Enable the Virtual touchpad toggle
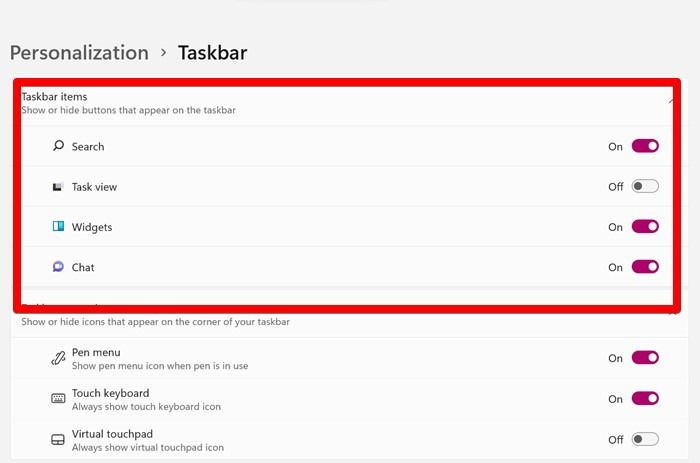Screen dimensions: 700x463 coord(645,439)
